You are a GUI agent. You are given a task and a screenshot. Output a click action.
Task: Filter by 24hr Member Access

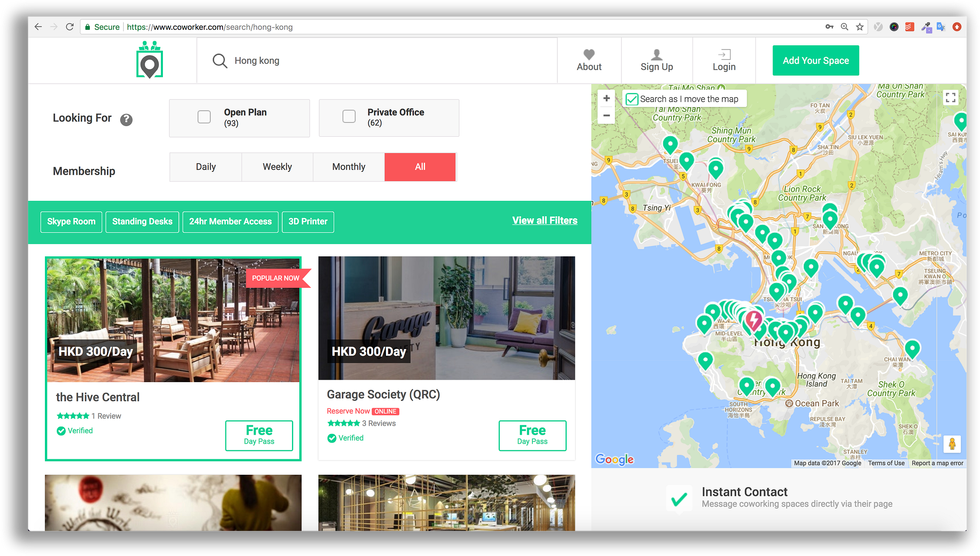tap(230, 222)
